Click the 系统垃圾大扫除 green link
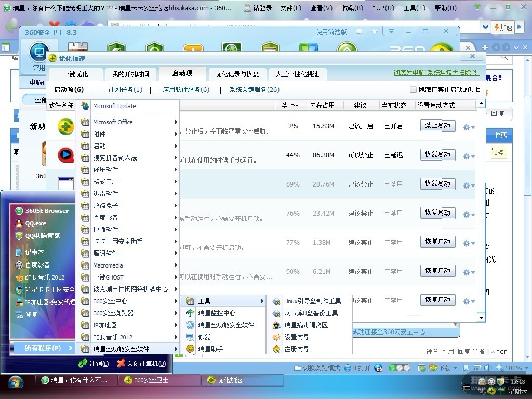The width and height of the screenshot is (532, 399). [x=436, y=73]
